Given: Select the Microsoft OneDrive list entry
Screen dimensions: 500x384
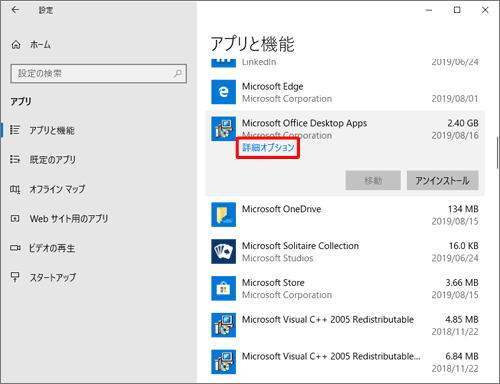Looking at the screenshot, I should 345,215.
